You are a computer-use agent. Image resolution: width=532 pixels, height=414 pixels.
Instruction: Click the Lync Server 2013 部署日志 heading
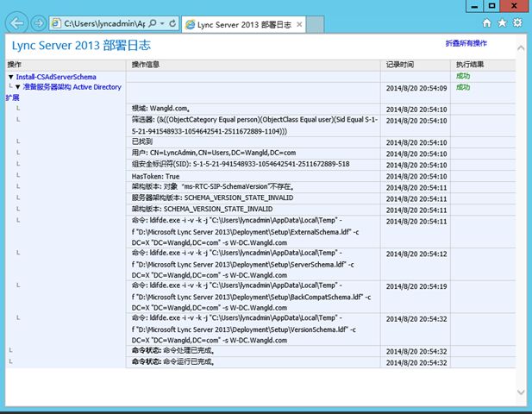[x=81, y=46]
